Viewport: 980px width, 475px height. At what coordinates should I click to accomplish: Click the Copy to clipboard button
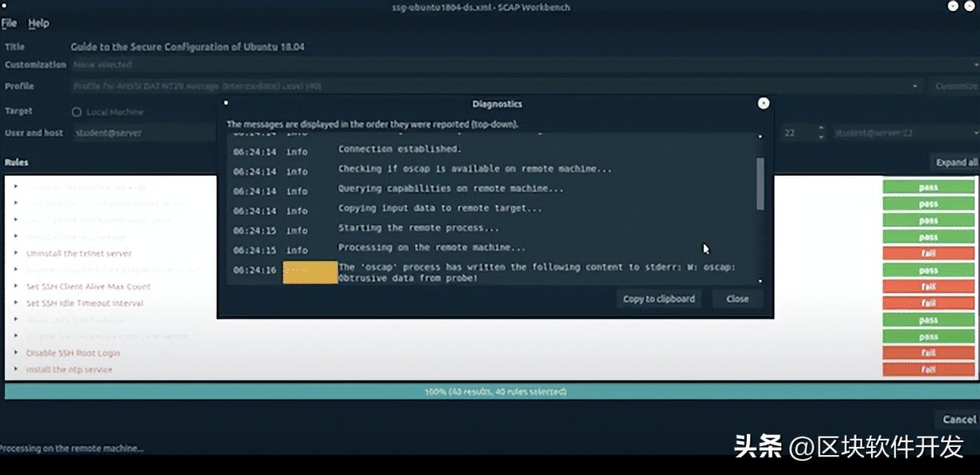tap(658, 299)
